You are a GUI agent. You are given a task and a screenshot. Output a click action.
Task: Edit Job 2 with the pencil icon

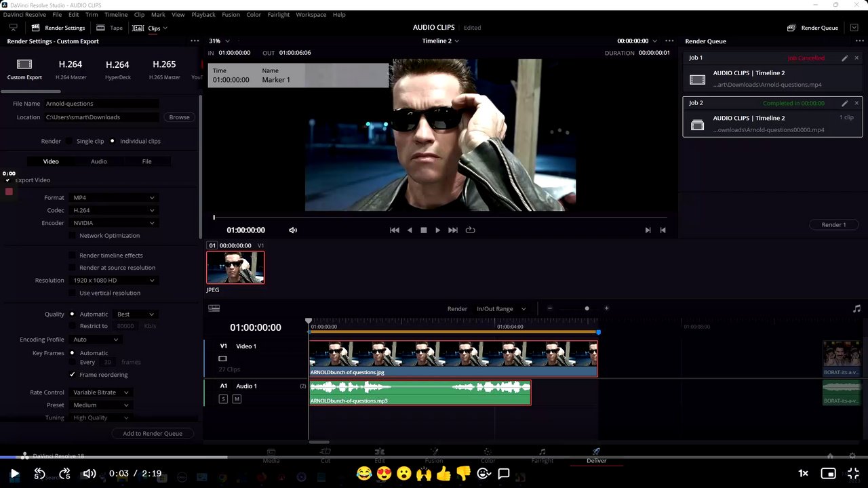[x=844, y=103]
